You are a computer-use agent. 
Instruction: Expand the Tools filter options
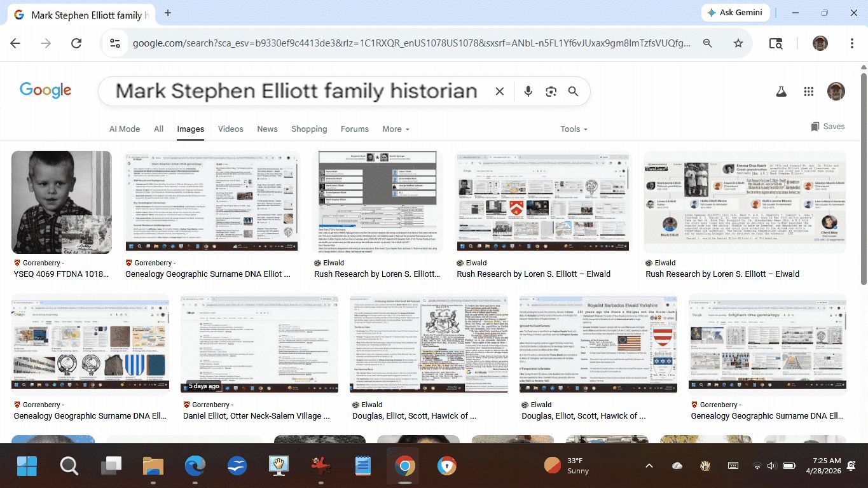click(x=573, y=129)
